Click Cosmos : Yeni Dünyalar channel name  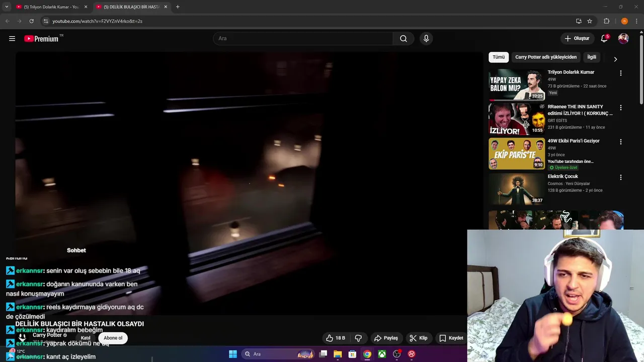[569, 184]
